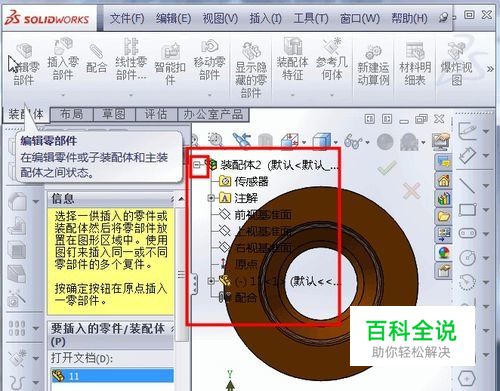Switch to the 办公室产品 Office Products tab
Viewport: 500px width, 391px height.
pyautogui.click(x=213, y=114)
